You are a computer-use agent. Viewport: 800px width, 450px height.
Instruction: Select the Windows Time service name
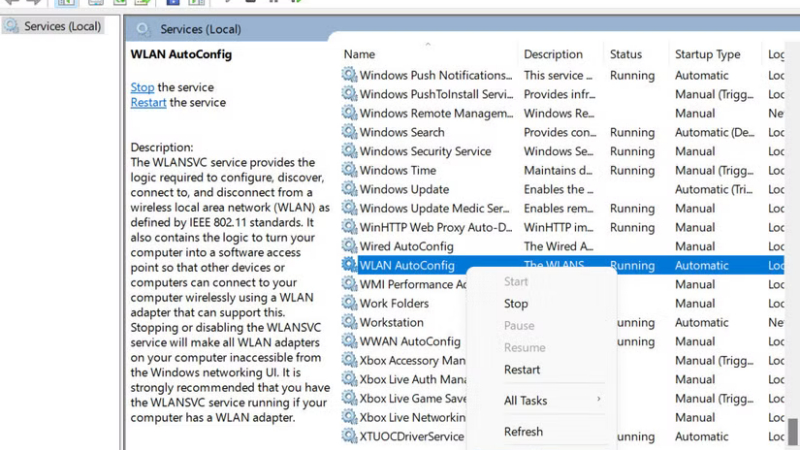pyautogui.click(x=397, y=170)
